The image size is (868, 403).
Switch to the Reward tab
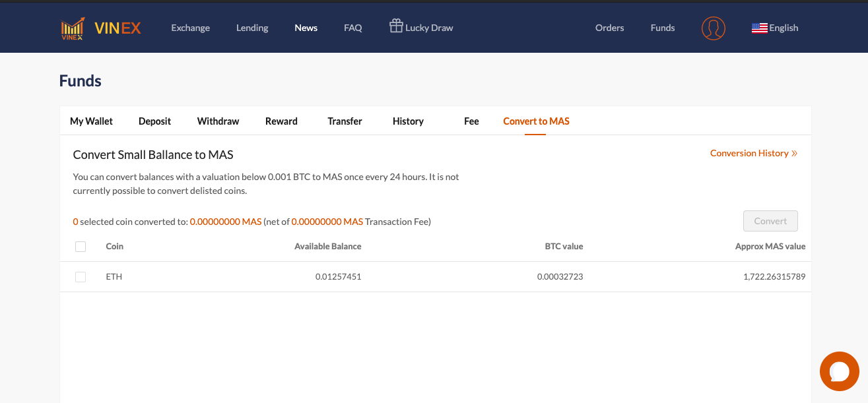281,121
